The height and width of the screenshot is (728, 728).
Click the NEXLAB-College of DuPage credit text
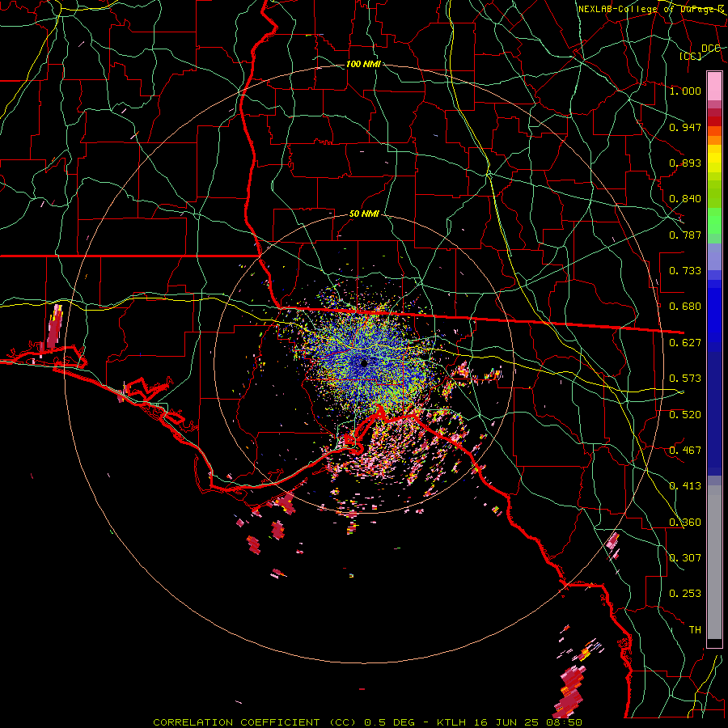pos(651,9)
